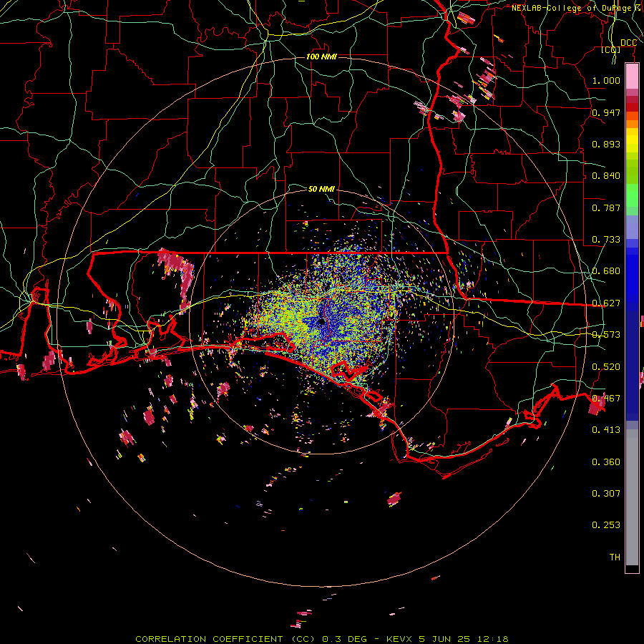The width and height of the screenshot is (644, 644).
Task: Click the bright green color bar segment
Action: (632, 195)
